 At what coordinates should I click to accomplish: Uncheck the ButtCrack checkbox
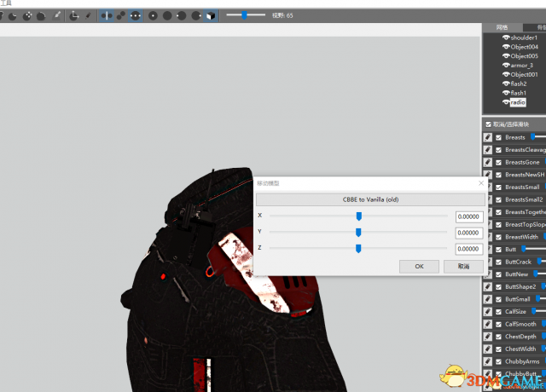point(498,262)
